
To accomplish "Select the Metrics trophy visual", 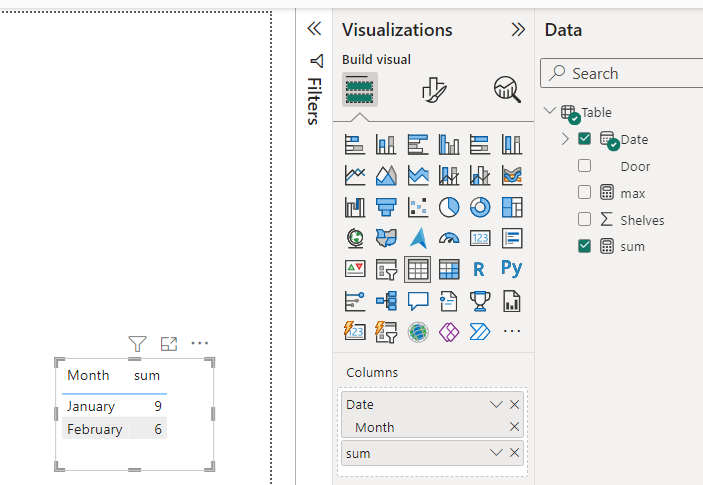I will 480,301.
